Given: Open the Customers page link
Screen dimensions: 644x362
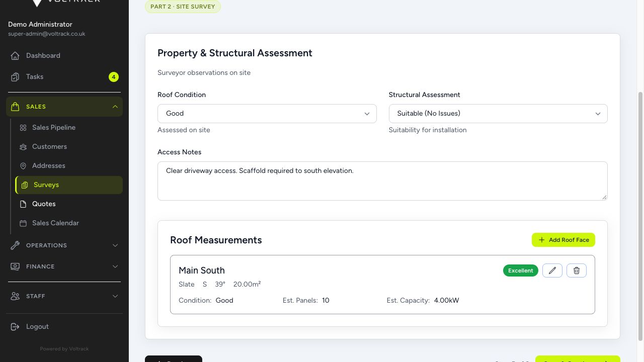Looking at the screenshot, I should click(x=69, y=147).
